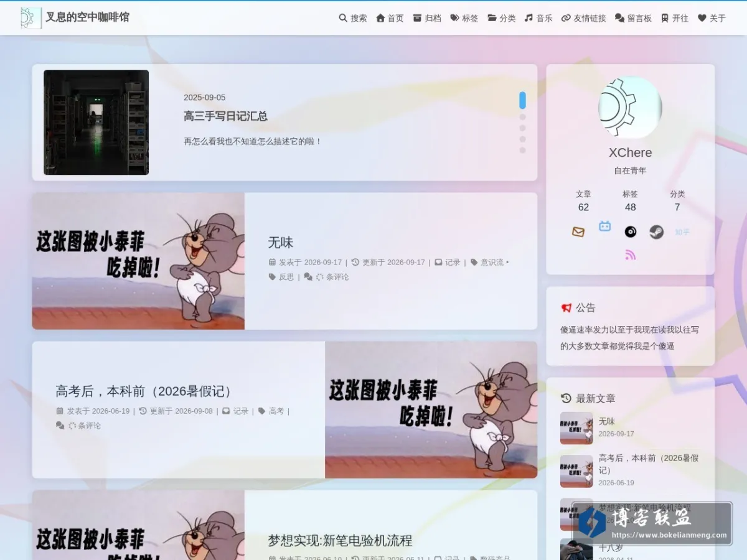Click the author name XChere
Image resolution: width=747 pixels, height=560 pixels.
[631, 153]
